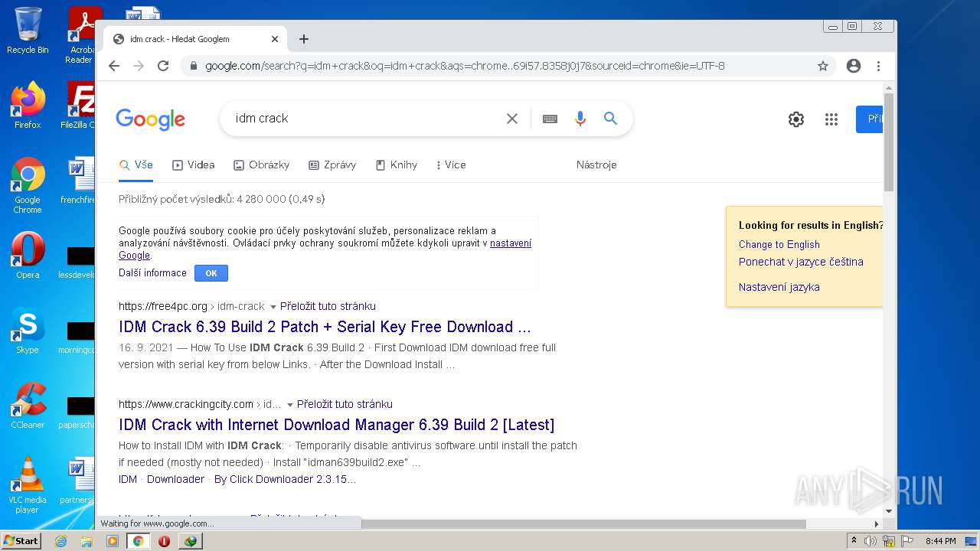The width and height of the screenshot is (980, 551).
Task: Open the 'Downloader' sitelink
Action: click(x=175, y=480)
